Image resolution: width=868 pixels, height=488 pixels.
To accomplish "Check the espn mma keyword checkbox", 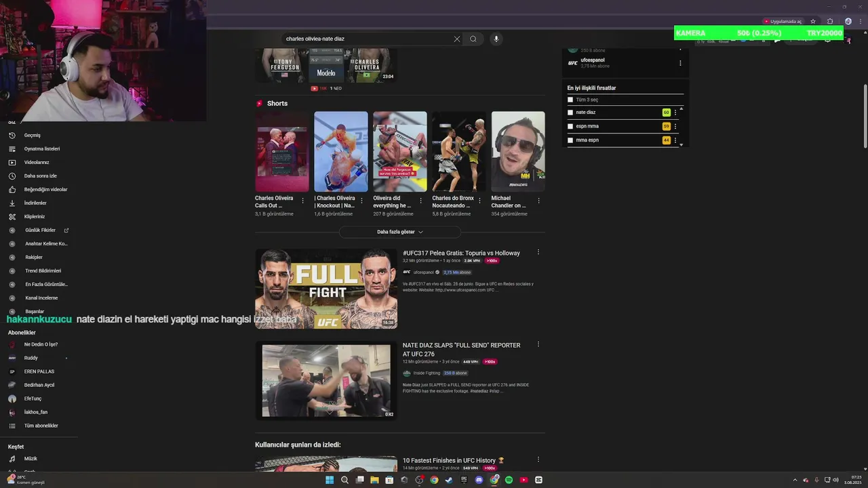I will (x=570, y=126).
